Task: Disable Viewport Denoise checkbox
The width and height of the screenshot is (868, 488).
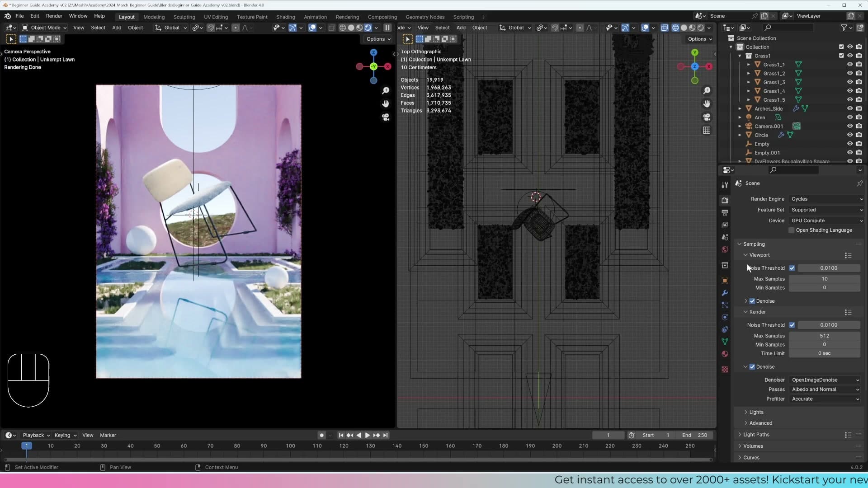Action: (x=752, y=301)
